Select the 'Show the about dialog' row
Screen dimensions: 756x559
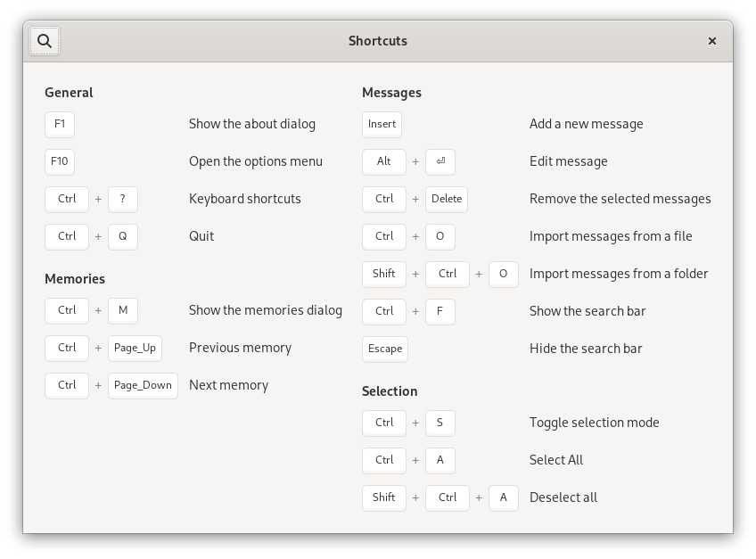click(x=193, y=124)
